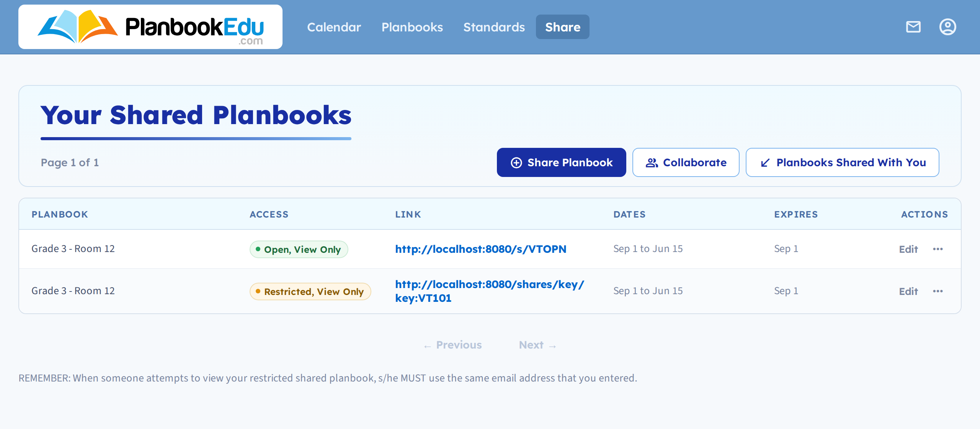Open the mail envelope icon
This screenshot has height=429, width=980.
coord(913,27)
